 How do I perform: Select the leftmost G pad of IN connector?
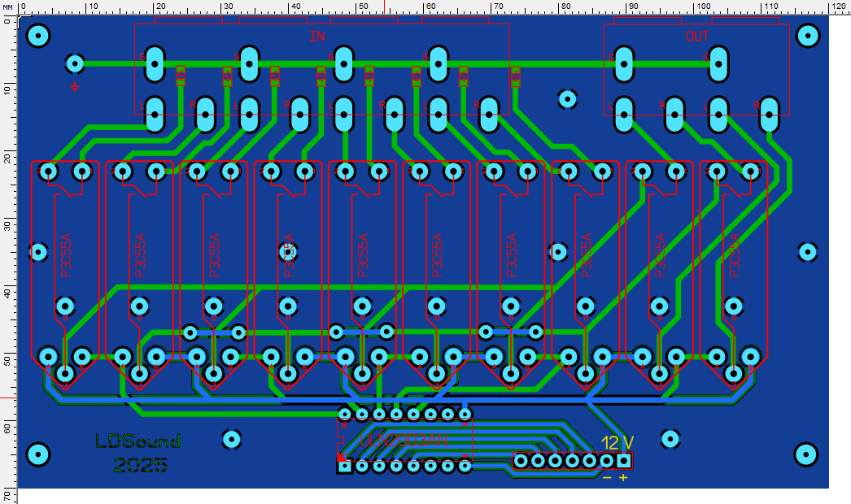coord(155,64)
